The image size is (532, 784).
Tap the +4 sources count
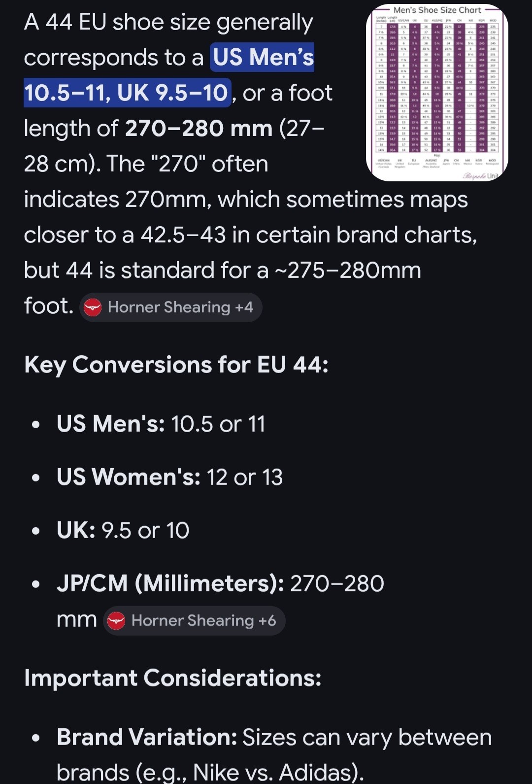[x=244, y=307]
